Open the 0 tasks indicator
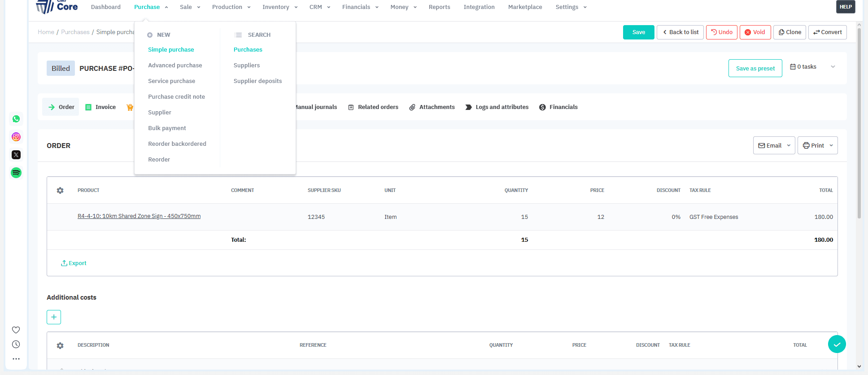 803,67
